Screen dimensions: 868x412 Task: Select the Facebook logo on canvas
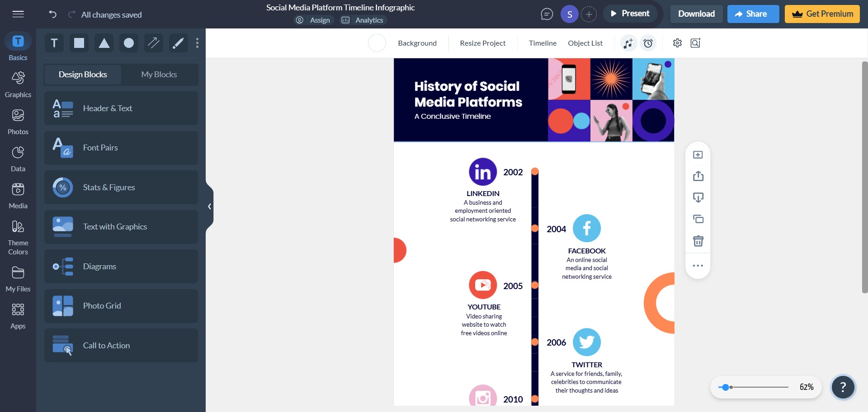click(x=587, y=228)
